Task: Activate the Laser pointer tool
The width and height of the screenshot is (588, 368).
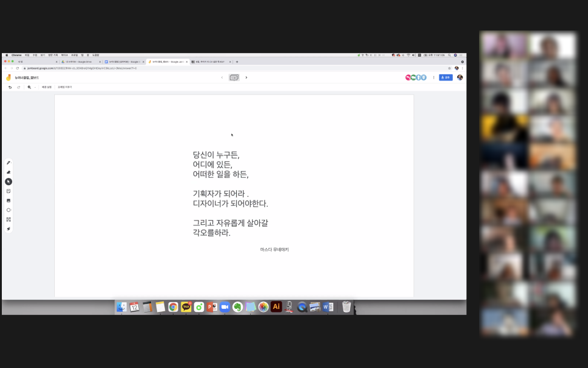Action: point(9,228)
